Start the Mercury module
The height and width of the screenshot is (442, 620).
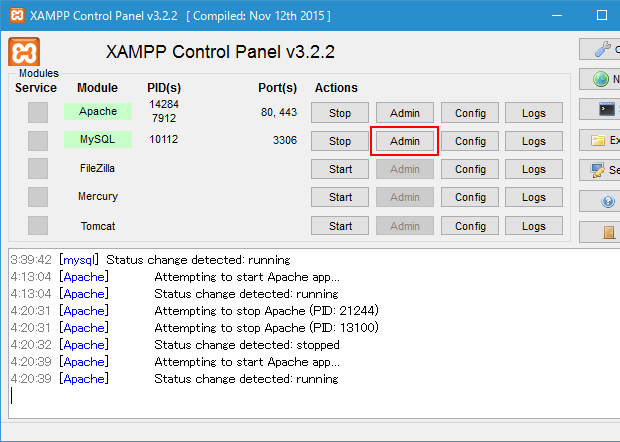340,197
